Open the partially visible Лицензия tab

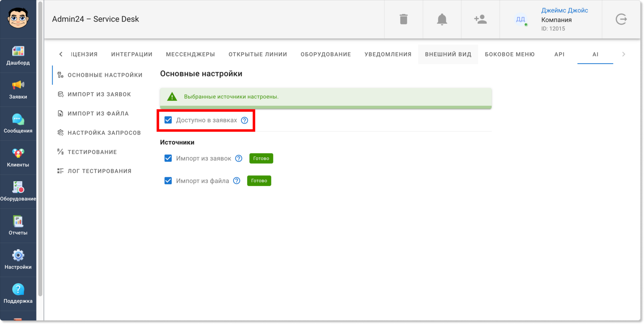[x=84, y=54]
